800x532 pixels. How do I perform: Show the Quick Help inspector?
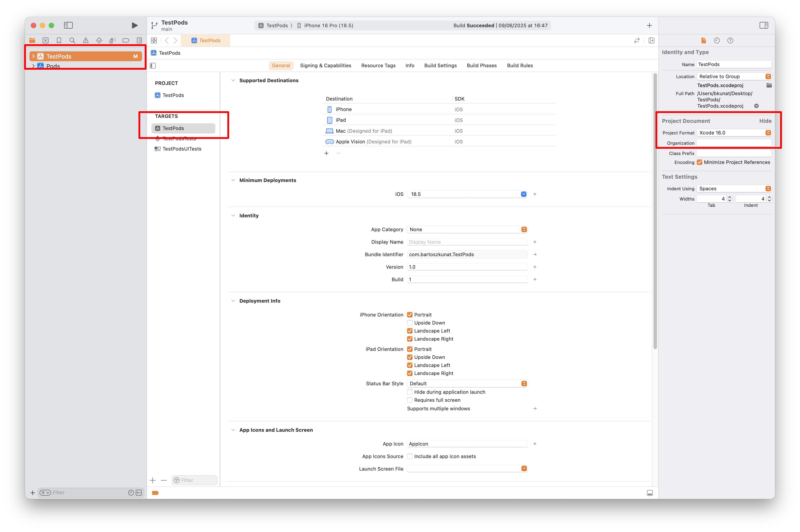point(731,40)
